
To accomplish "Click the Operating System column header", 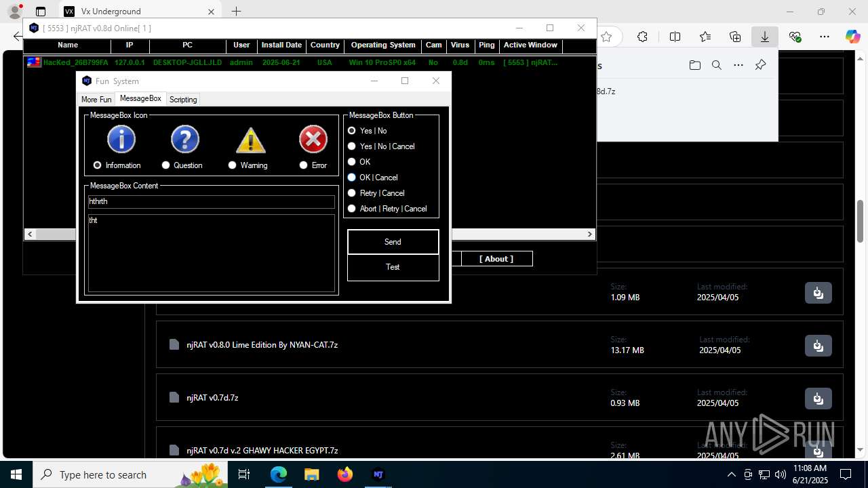I will pos(383,45).
